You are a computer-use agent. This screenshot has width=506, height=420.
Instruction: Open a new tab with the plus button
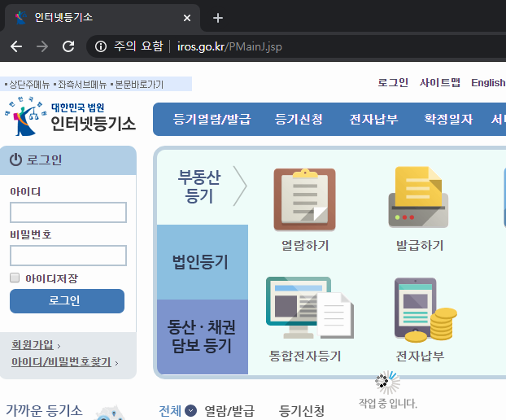pyautogui.click(x=218, y=18)
